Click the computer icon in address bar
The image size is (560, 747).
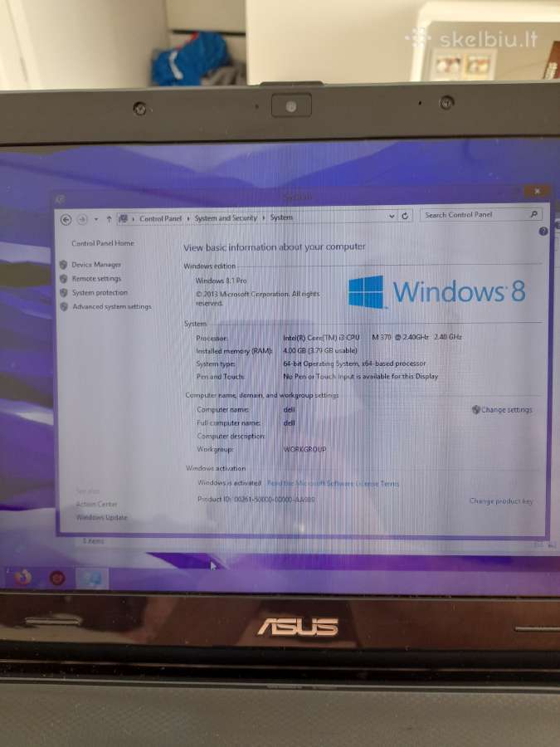(x=123, y=218)
